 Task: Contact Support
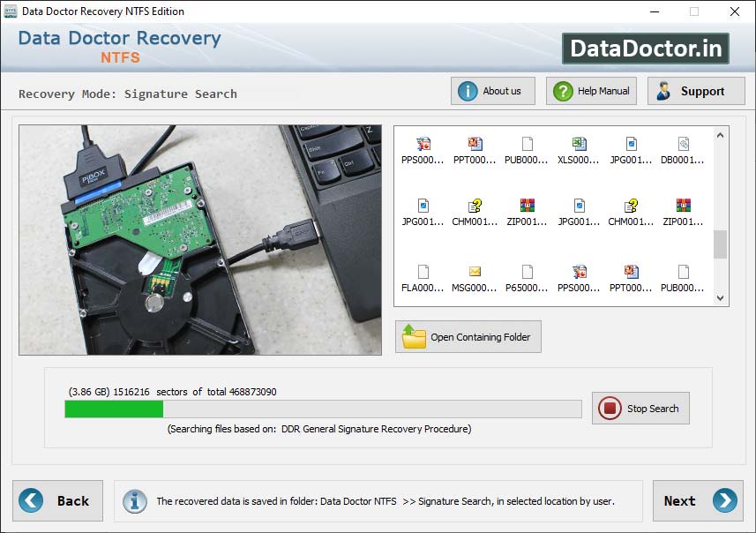pyautogui.click(x=696, y=90)
